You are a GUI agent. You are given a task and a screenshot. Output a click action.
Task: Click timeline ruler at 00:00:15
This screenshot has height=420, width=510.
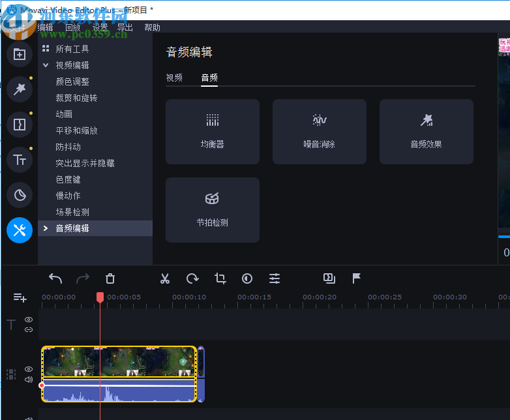click(x=254, y=297)
